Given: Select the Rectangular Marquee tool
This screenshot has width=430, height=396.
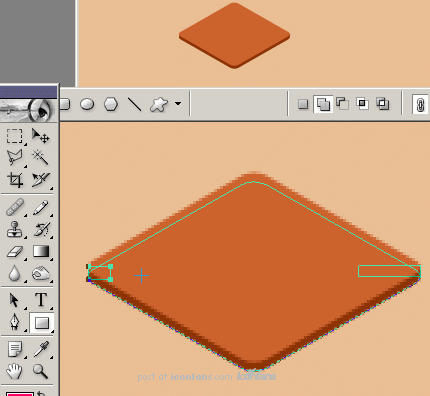Looking at the screenshot, I should tap(14, 136).
